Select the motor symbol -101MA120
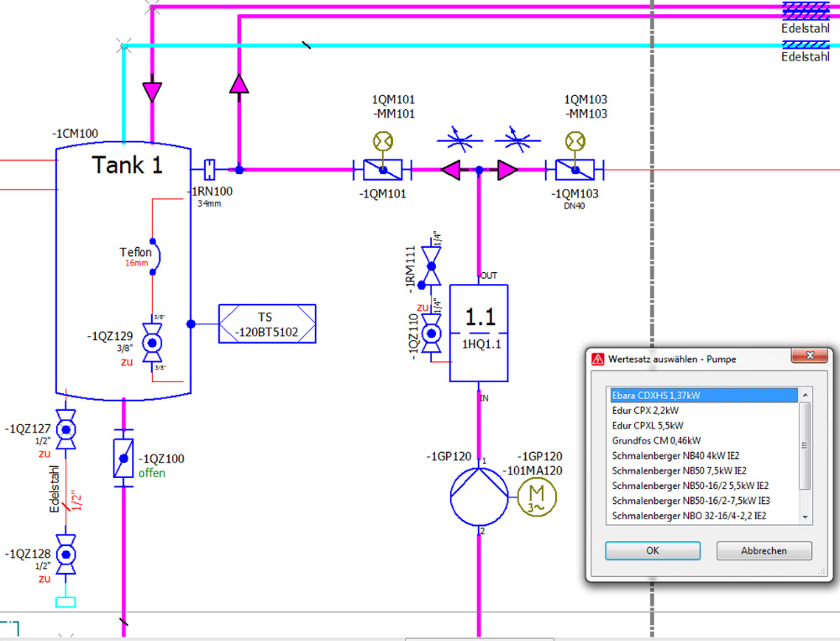The image size is (840, 641). tap(536, 496)
